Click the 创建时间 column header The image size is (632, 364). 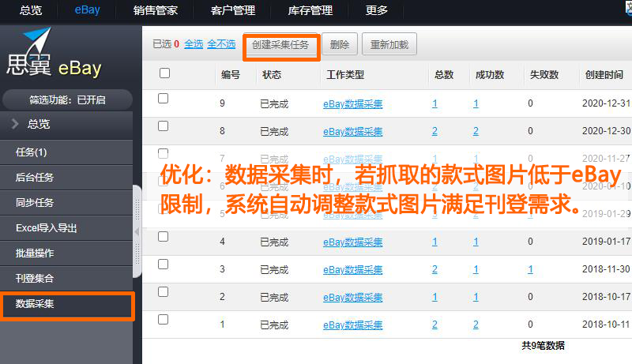(x=604, y=75)
